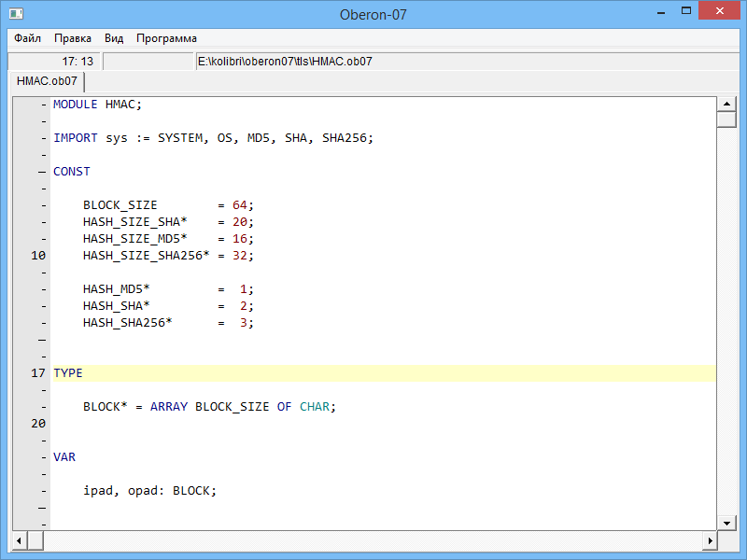Click line number 20 in the gutter
The image size is (747, 560).
click(37, 423)
